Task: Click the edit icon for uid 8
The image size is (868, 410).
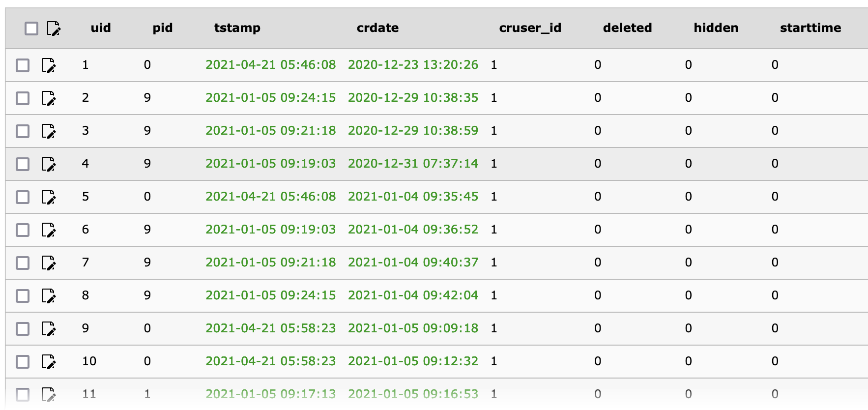Action: click(49, 295)
